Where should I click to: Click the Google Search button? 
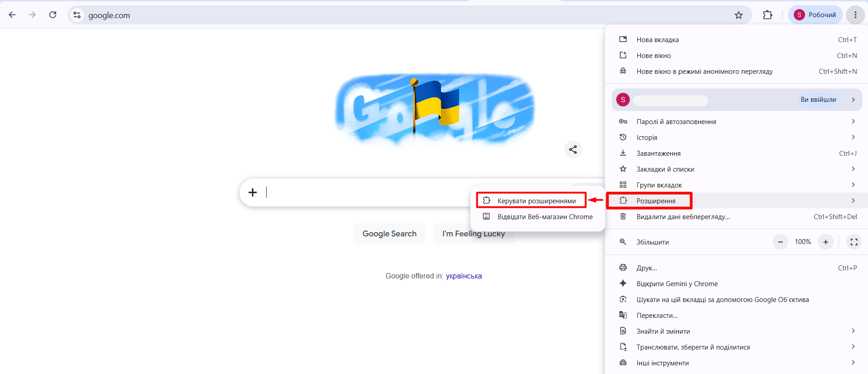(x=389, y=234)
